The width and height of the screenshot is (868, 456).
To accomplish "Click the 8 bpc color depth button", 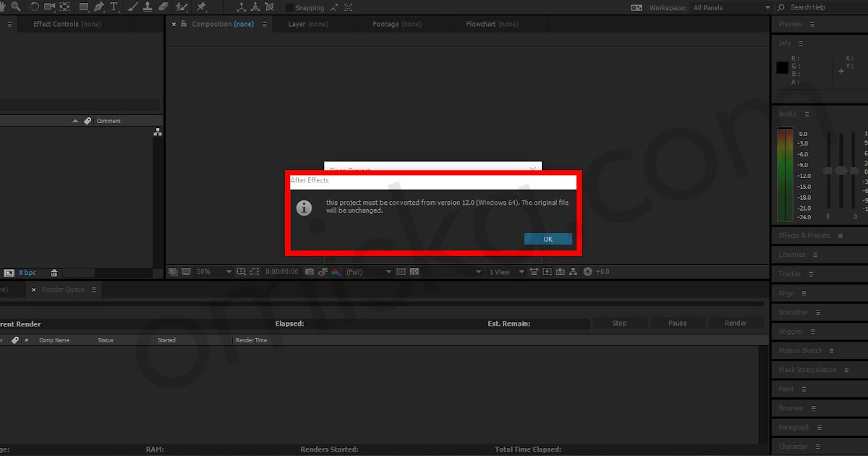I will (x=27, y=273).
